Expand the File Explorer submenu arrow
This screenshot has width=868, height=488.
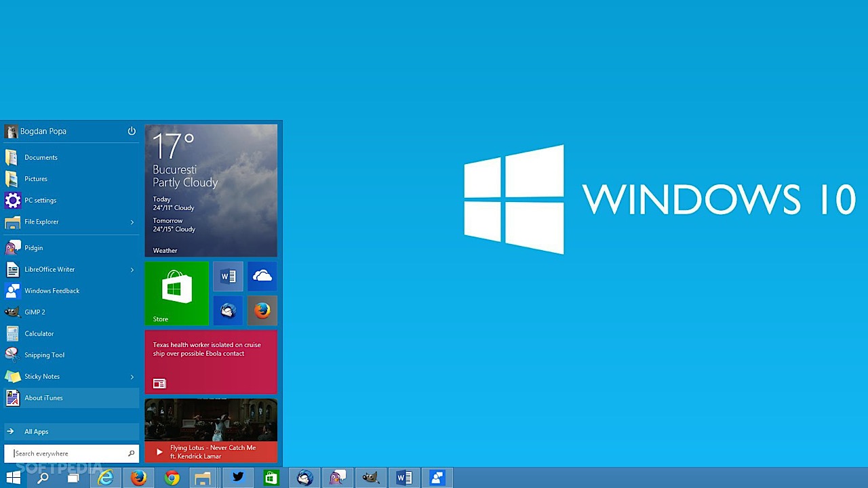pyautogui.click(x=132, y=222)
